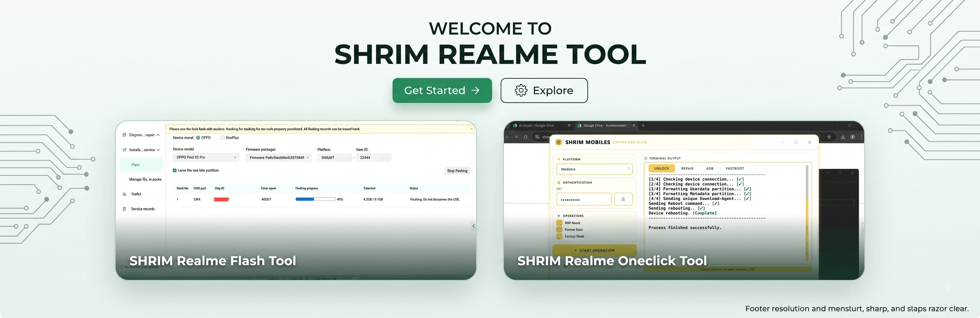Click the START OPERATION button
This screenshot has width=980, height=318.
594,250
